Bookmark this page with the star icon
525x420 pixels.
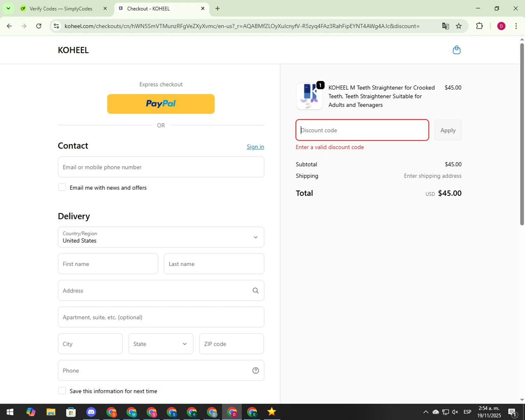[x=458, y=26]
